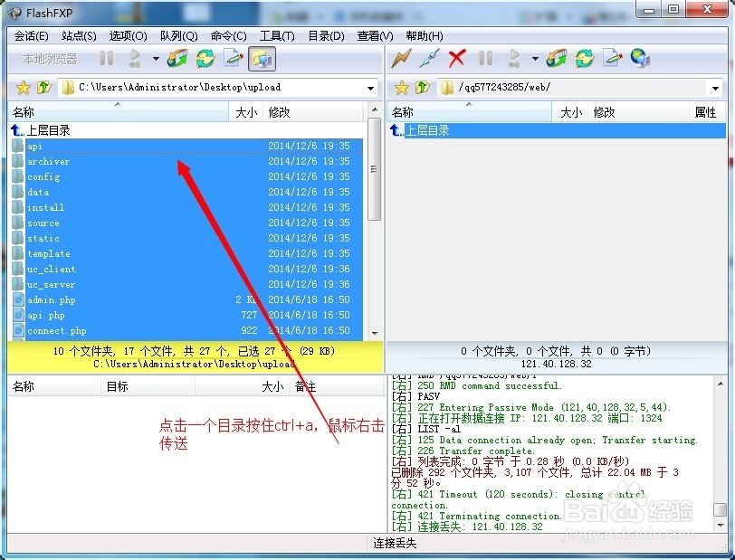Select the connect.php file
This screenshot has width=735, height=560.
[x=186, y=331]
